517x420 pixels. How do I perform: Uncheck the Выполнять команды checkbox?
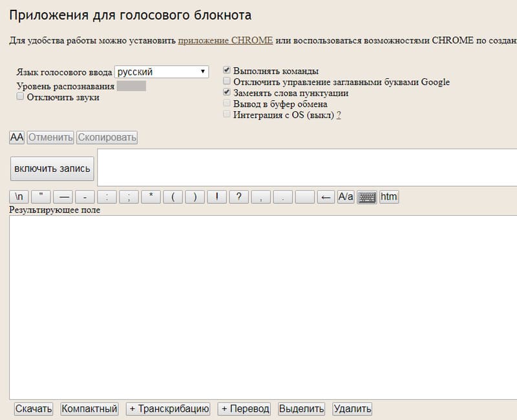(227, 70)
